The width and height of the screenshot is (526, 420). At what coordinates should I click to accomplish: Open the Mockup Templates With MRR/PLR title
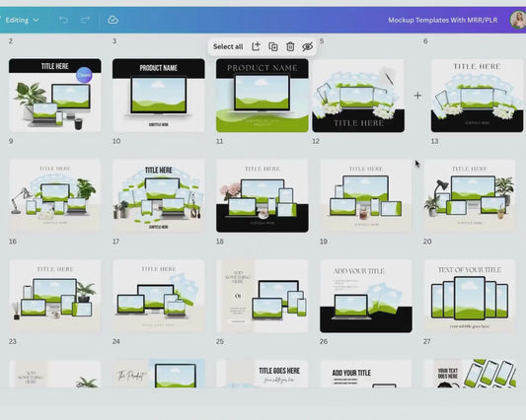click(443, 20)
